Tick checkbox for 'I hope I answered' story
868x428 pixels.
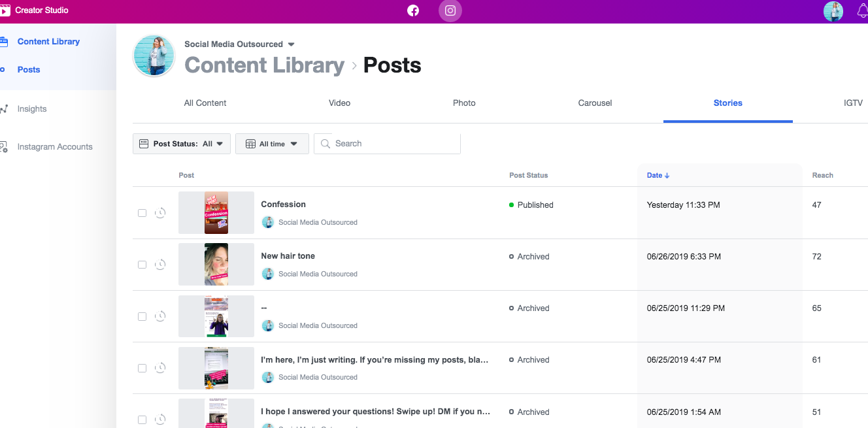(x=142, y=420)
